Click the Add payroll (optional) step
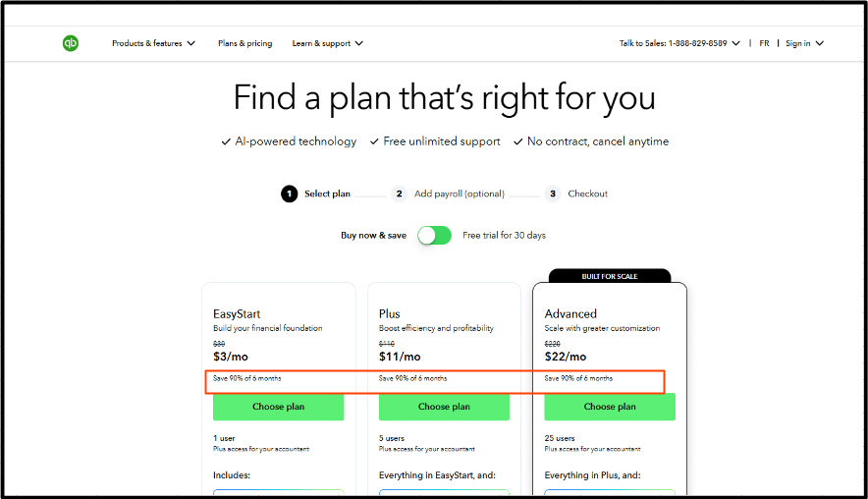Image resolution: width=868 pixels, height=499 pixels. point(460,194)
